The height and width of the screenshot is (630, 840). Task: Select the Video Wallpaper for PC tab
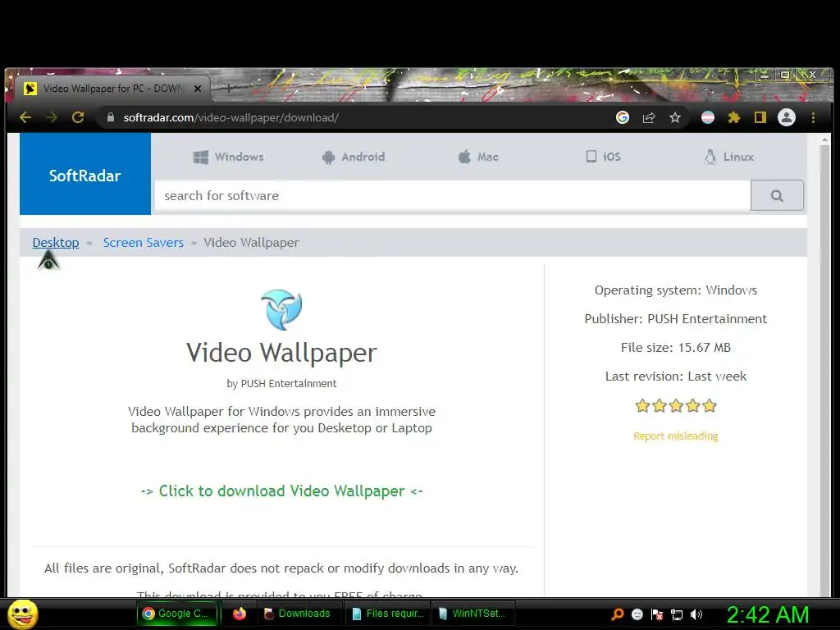pyautogui.click(x=112, y=89)
